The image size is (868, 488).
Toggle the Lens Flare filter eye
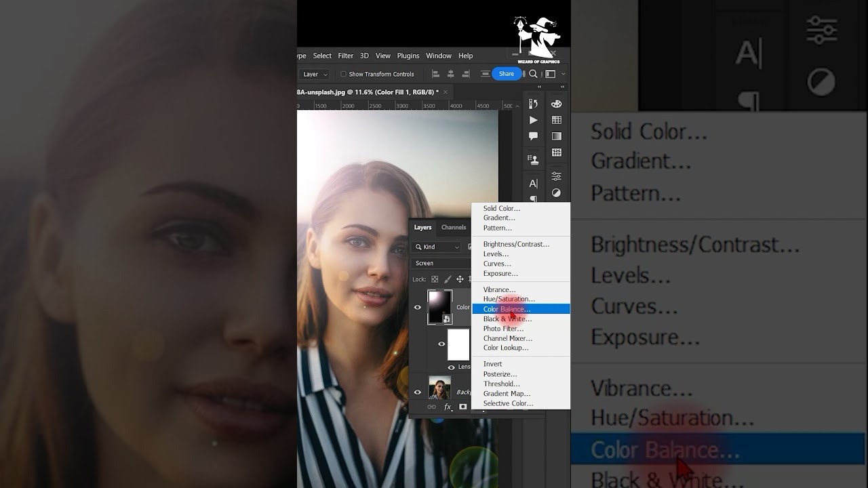(x=452, y=367)
